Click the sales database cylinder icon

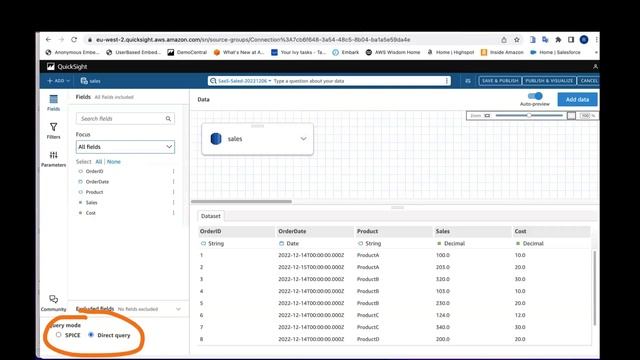(216, 139)
